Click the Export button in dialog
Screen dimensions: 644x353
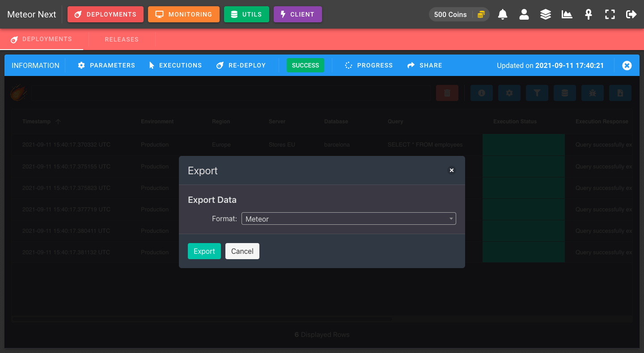click(204, 251)
